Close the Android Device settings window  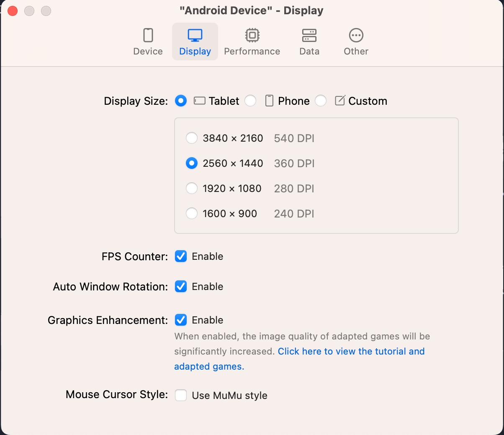(x=13, y=11)
